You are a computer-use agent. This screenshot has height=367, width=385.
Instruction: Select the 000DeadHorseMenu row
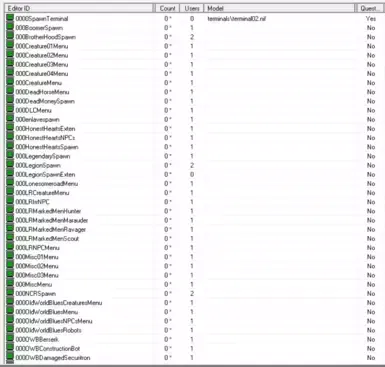[42, 92]
